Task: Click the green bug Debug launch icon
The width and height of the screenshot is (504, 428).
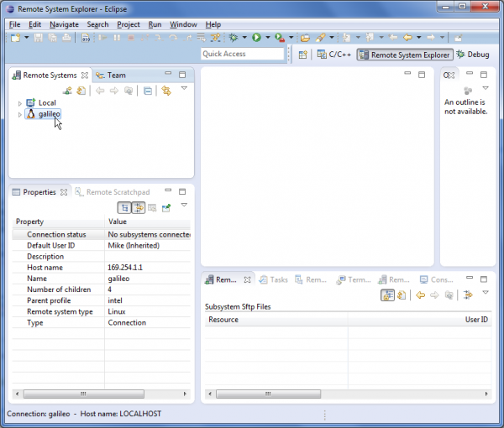Action: point(234,38)
